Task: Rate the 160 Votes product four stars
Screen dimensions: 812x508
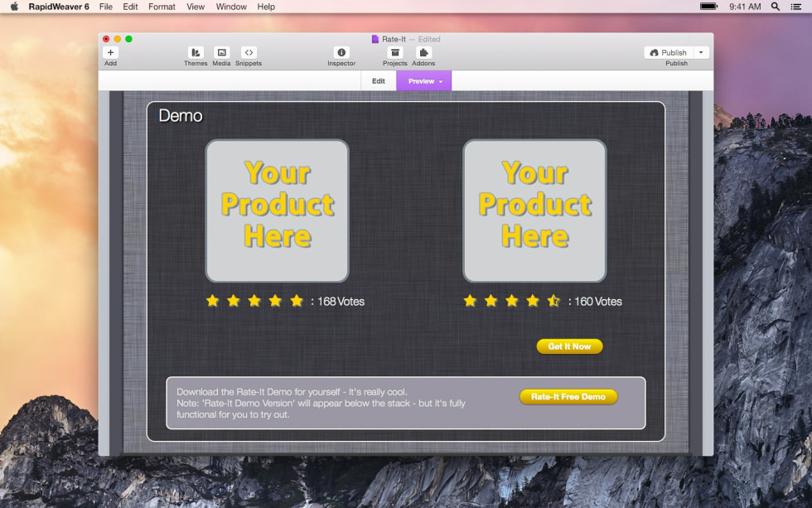Action: click(533, 300)
